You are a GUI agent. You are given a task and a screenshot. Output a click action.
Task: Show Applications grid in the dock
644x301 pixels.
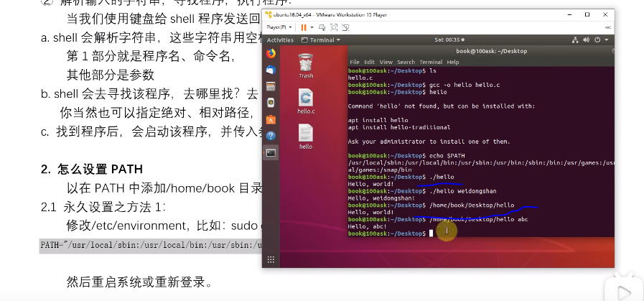point(271,259)
